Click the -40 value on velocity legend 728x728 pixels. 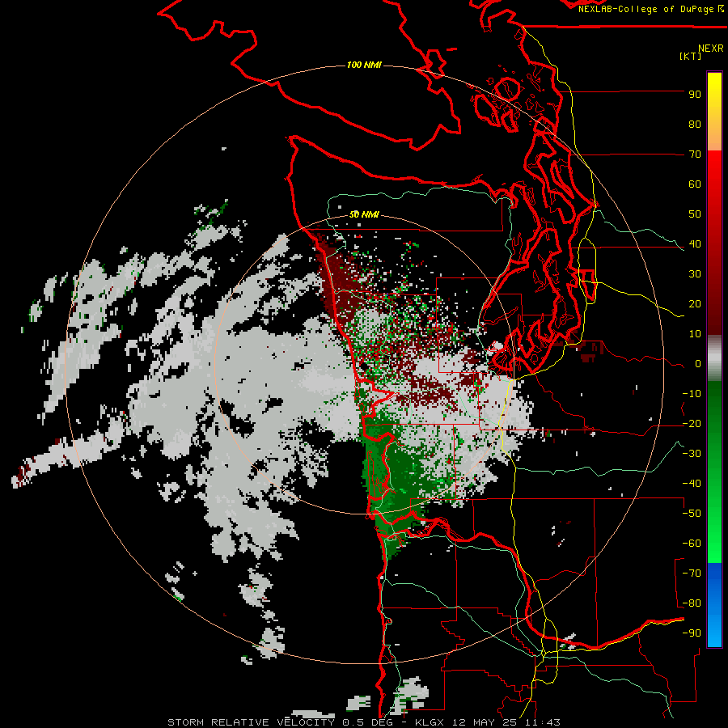pyautogui.click(x=692, y=484)
